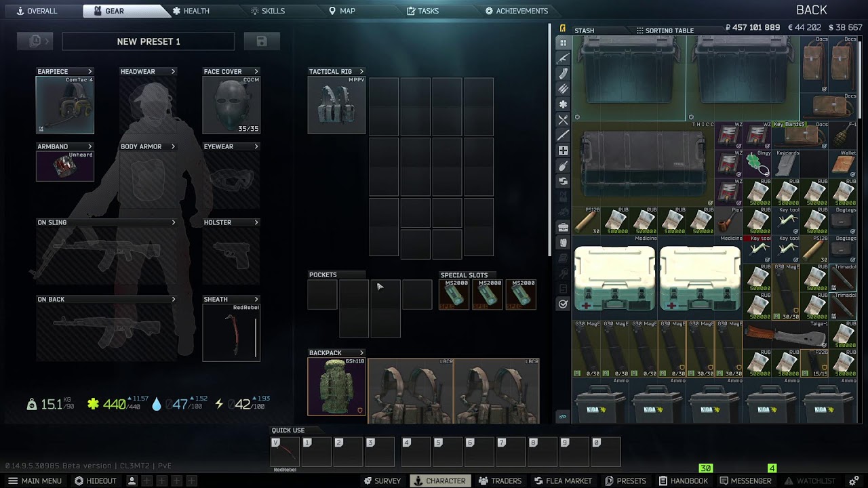The image size is (868, 488).
Task: Expand the Backpack slot arrow
Action: coord(361,352)
